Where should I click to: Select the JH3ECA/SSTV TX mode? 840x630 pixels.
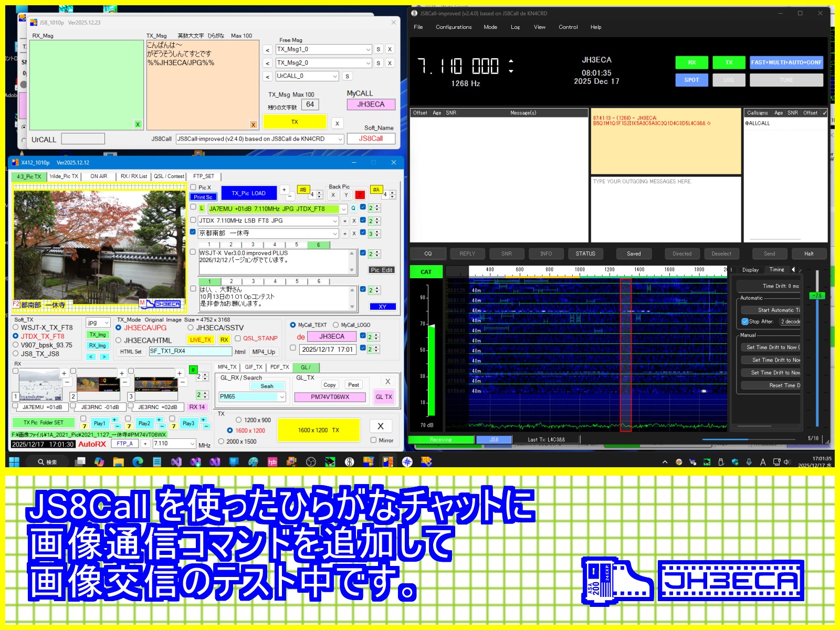point(191,328)
